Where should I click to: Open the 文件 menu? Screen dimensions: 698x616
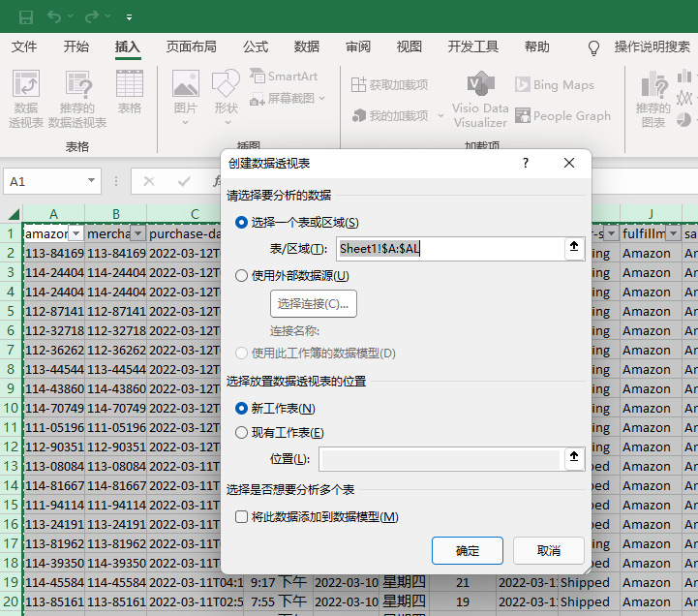click(x=23, y=46)
